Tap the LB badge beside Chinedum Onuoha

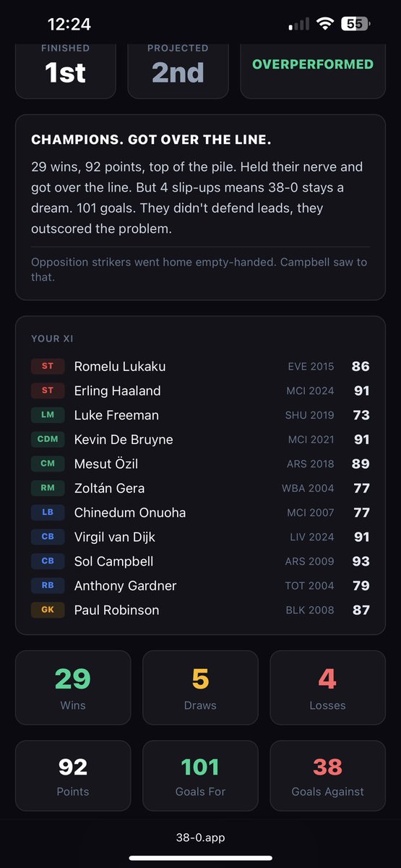(x=48, y=512)
